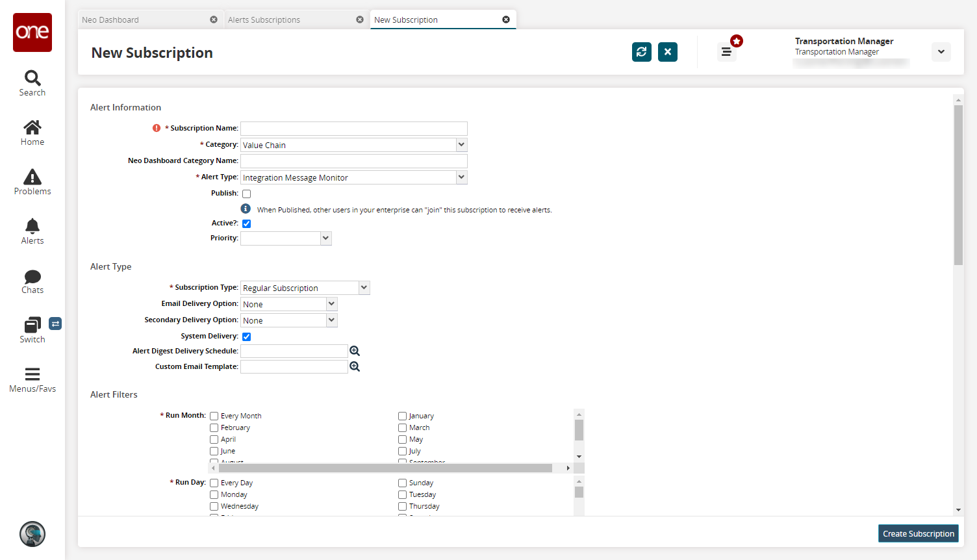This screenshot has height=560, width=977.
Task: Expand the Category dropdown
Action: tap(461, 145)
